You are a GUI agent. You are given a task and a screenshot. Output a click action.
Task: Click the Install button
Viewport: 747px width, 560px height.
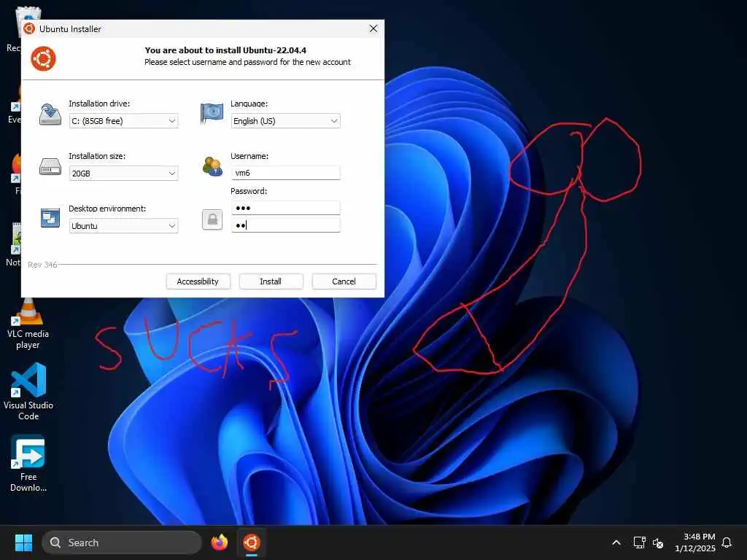click(271, 281)
